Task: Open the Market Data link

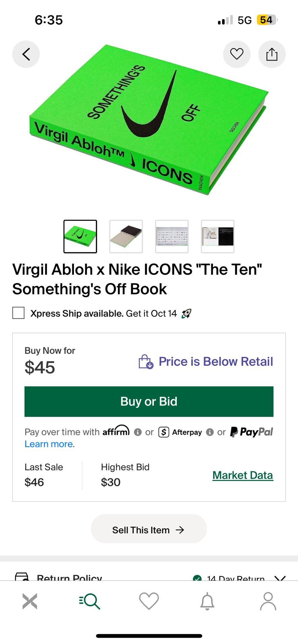Action: (x=243, y=475)
